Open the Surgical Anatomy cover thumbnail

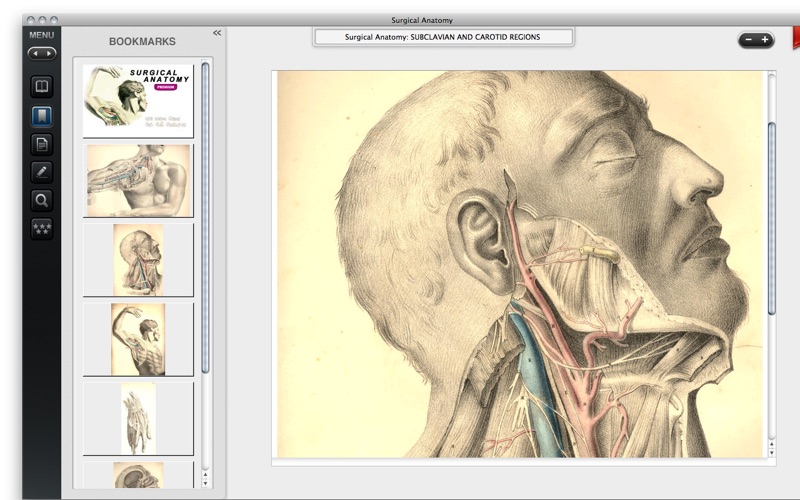pyautogui.click(x=138, y=100)
